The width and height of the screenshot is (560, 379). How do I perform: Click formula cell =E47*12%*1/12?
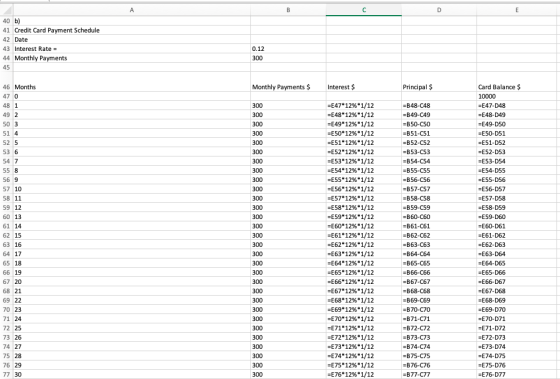point(364,106)
